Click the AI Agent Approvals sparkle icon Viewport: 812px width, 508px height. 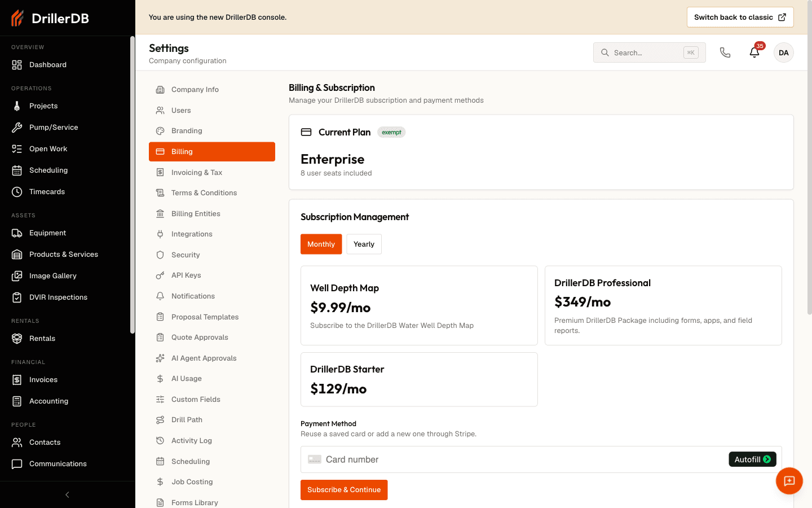pyautogui.click(x=160, y=358)
